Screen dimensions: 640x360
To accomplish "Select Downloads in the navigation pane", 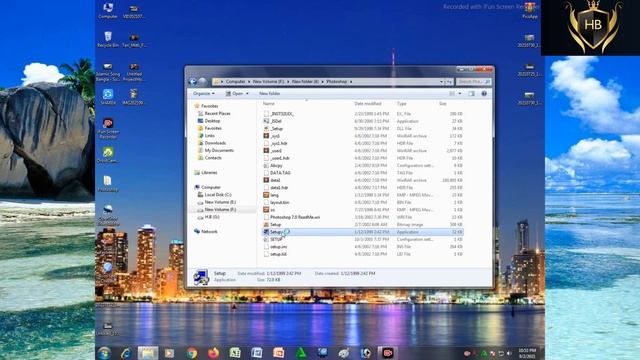I will coord(212,143).
